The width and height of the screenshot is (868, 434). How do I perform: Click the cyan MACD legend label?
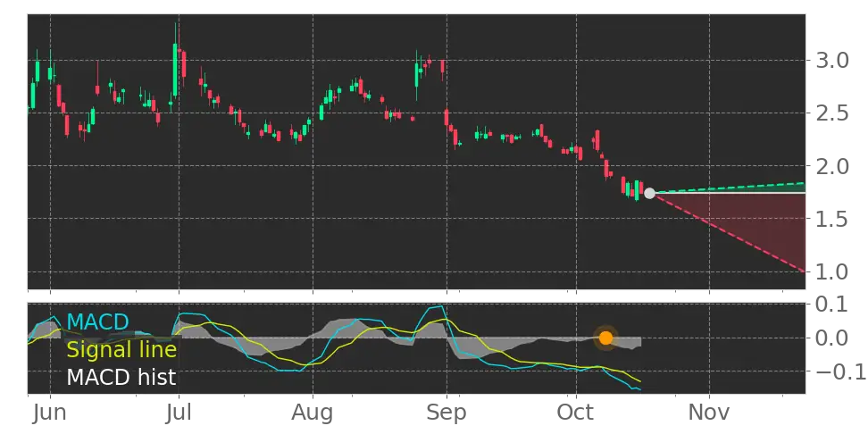(97, 321)
